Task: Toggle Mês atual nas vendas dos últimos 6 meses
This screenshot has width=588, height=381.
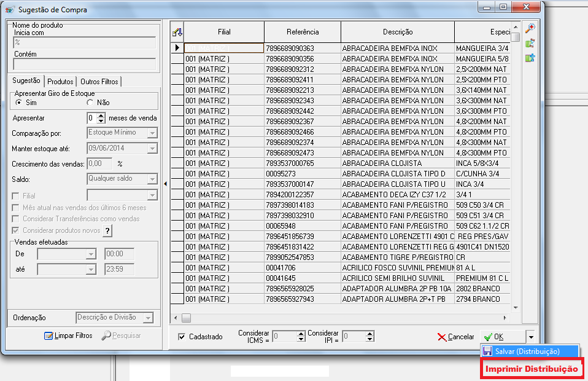Action: click(15, 208)
